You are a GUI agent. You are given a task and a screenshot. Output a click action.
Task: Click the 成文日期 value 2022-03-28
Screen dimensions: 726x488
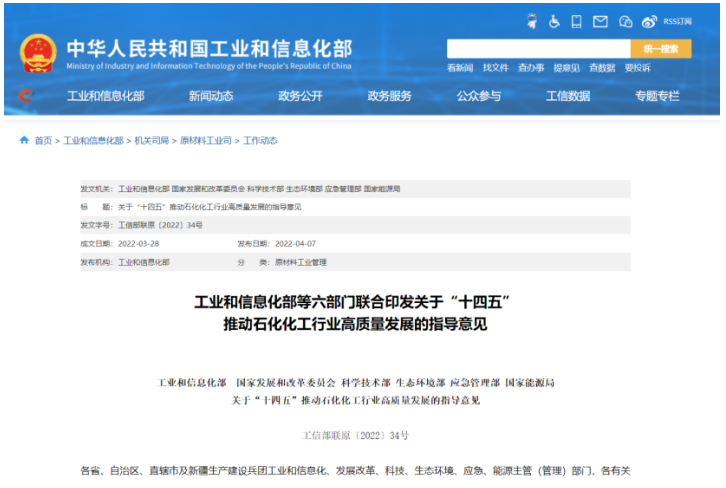(x=138, y=244)
